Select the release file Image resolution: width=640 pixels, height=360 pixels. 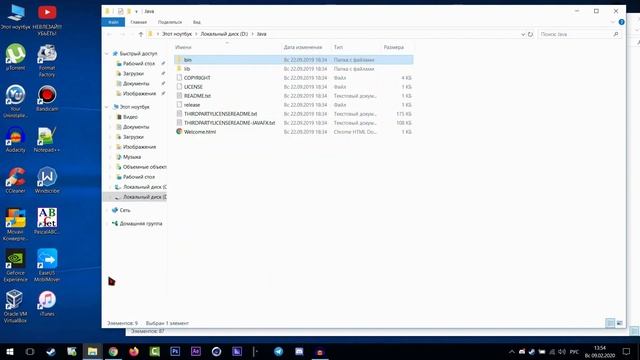pyautogui.click(x=294, y=104)
